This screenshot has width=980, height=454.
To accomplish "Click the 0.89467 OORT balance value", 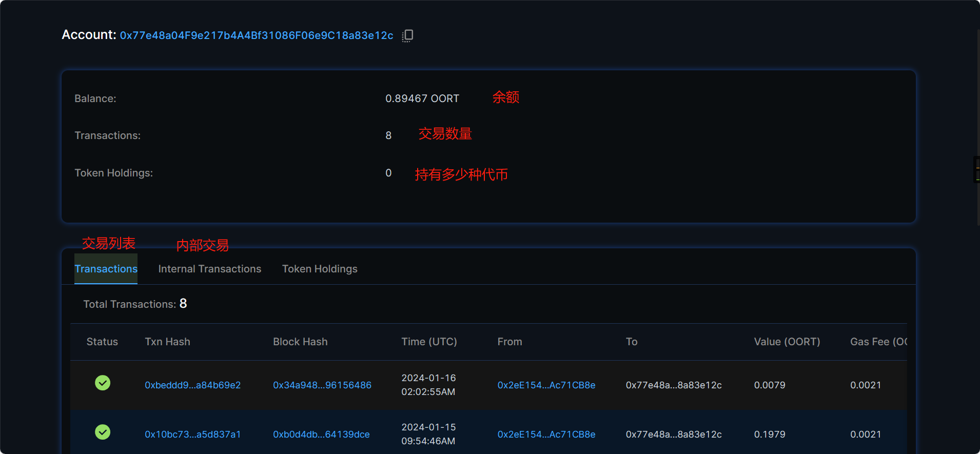I will pos(422,98).
